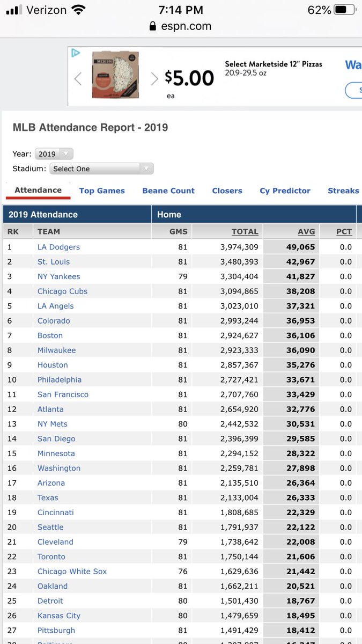
Task: Tap the lock icon next to espn.com
Action: (x=153, y=26)
